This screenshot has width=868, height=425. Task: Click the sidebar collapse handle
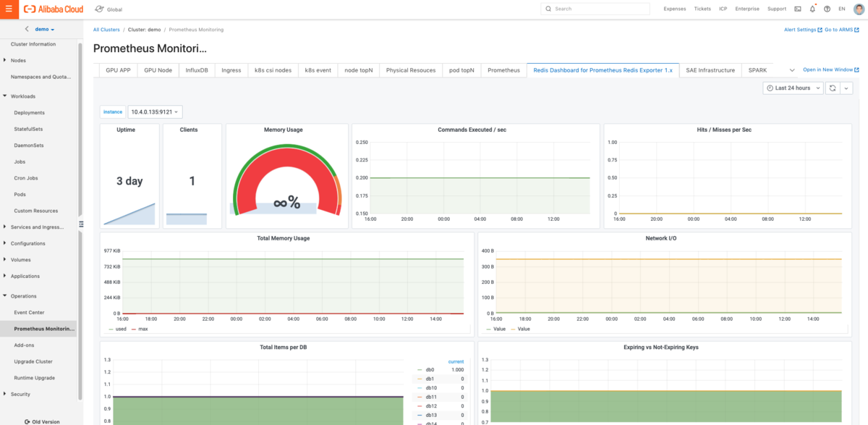tap(81, 224)
